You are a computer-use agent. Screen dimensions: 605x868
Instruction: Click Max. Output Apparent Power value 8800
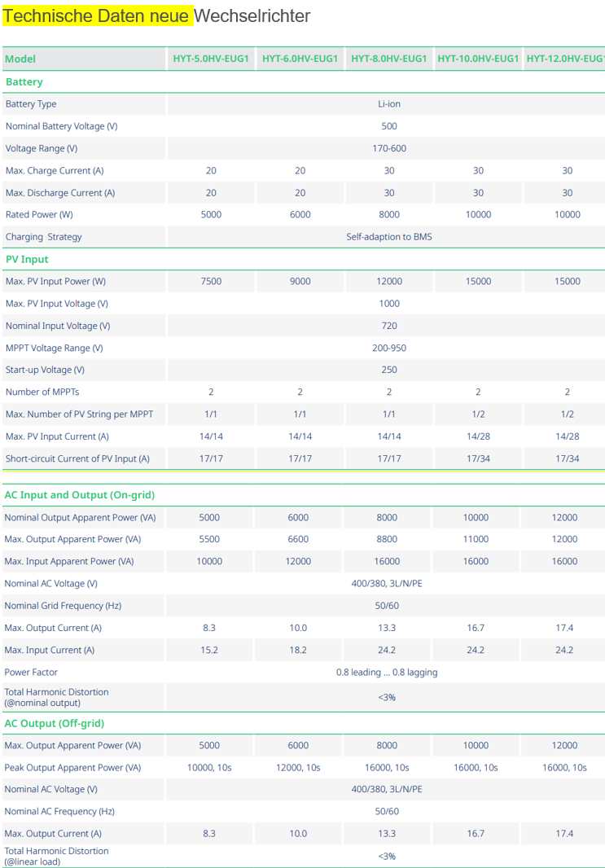pos(387,539)
